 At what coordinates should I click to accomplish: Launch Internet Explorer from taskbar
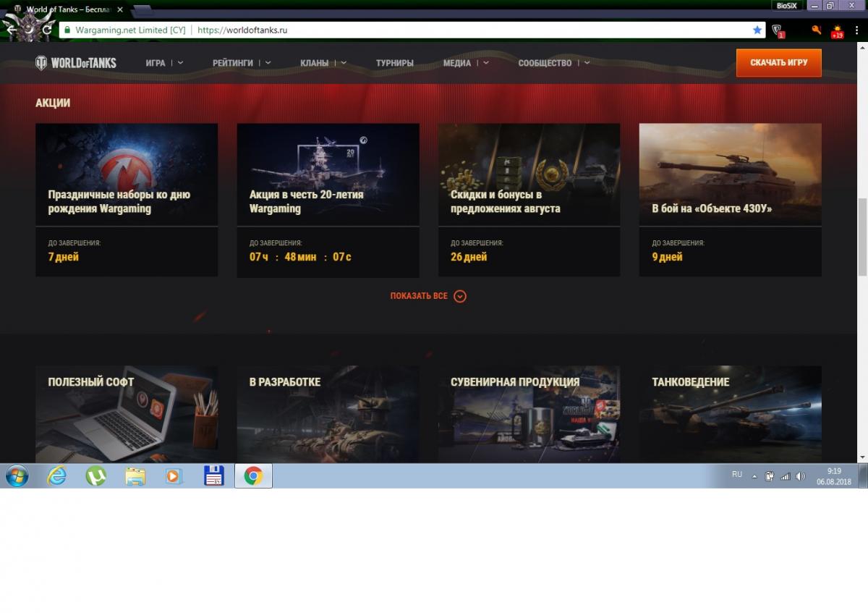point(56,475)
